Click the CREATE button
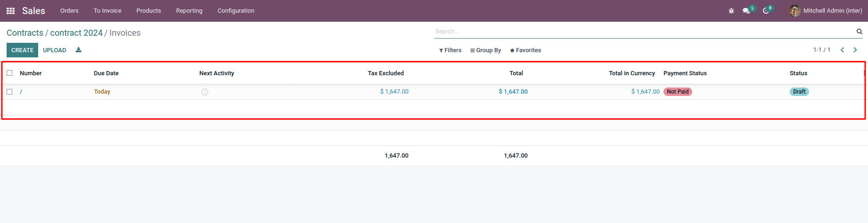This screenshot has height=223, width=868. (x=22, y=50)
